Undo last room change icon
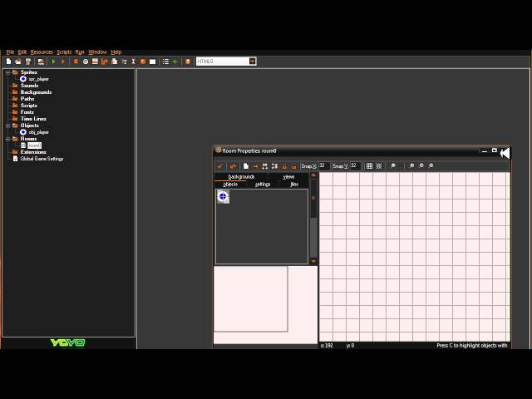Screen dimensions: 532x399 233,166
